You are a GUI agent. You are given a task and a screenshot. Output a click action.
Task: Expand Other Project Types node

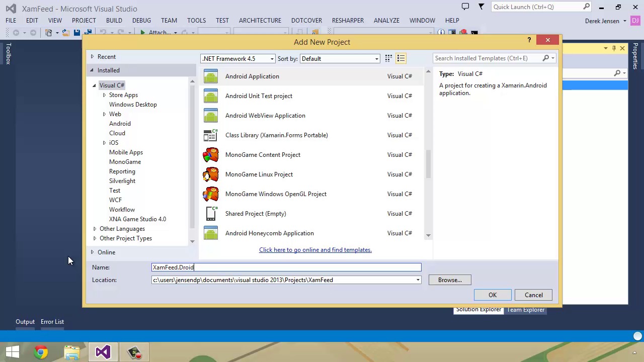pos(95,238)
